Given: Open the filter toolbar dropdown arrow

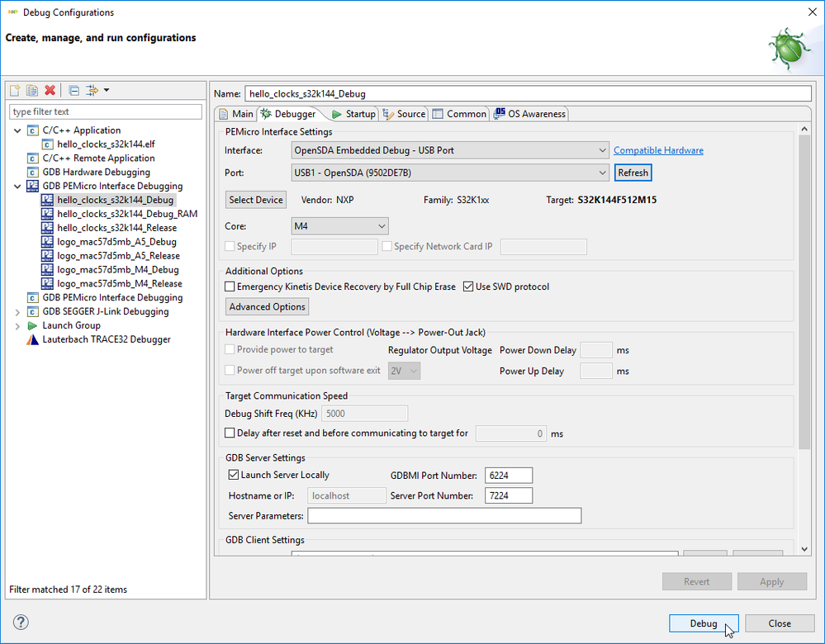Looking at the screenshot, I should (x=107, y=91).
